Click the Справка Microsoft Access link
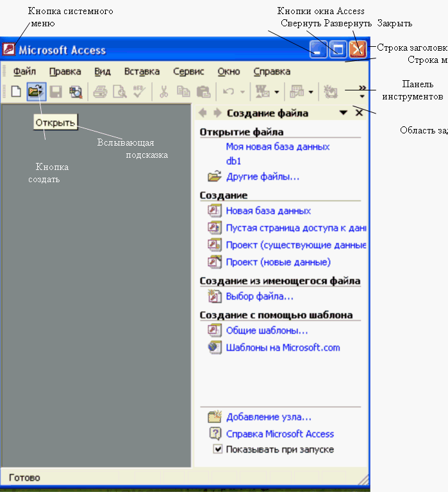 click(x=280, y=434)
